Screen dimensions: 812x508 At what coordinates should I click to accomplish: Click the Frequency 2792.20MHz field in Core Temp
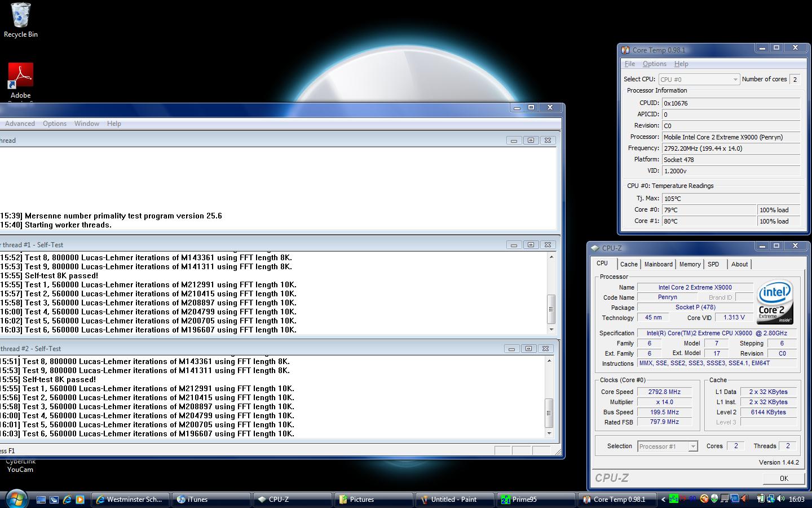pyautogui.click(x=731, y=148)
